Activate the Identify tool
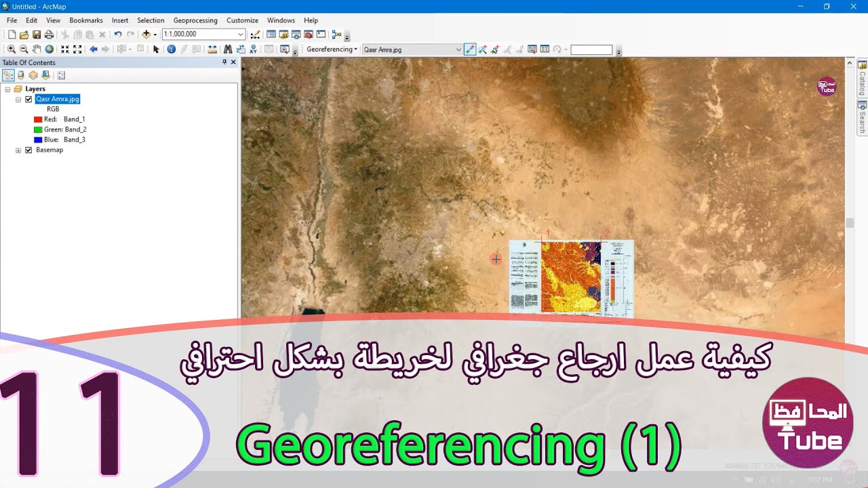Screen dimensions: 868x488 [171, 49]
